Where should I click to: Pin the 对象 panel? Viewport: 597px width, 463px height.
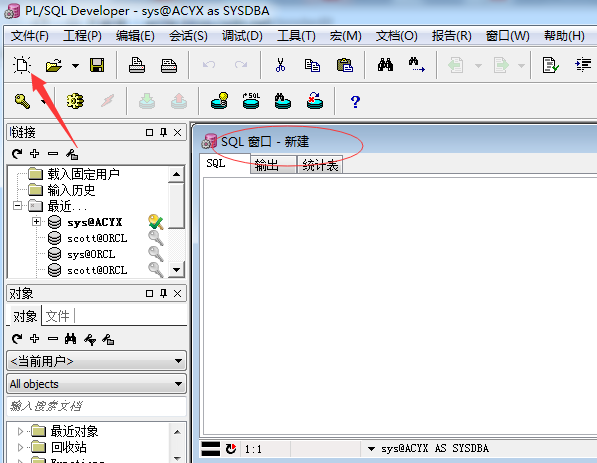164,293
